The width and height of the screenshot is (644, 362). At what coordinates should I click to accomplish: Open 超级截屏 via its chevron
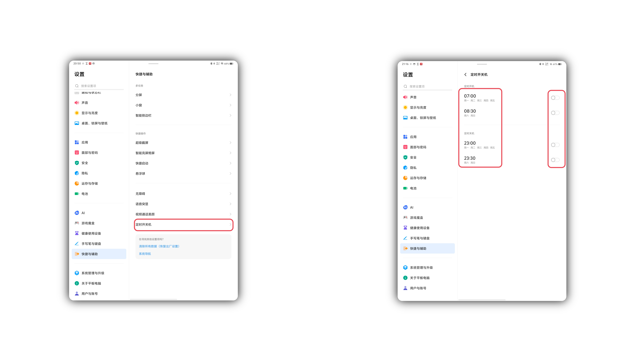pos(230,143)
